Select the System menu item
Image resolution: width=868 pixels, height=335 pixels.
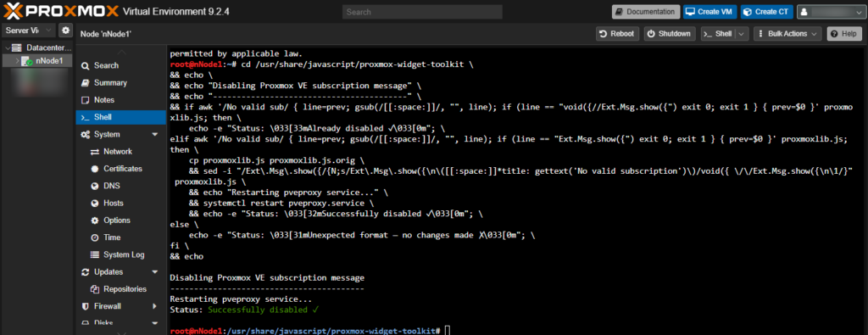tap(120, 134)
